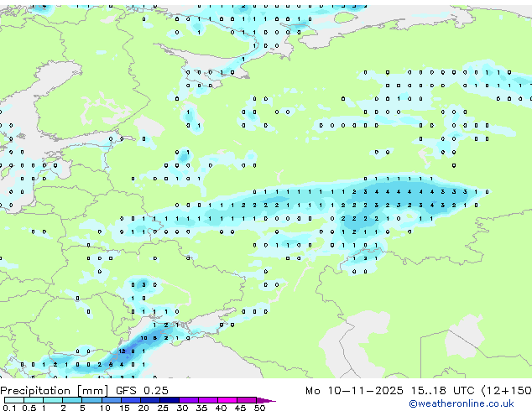Click the 0.1 mm legend color swatch
The image size is (532, 411).
point(14,400)
